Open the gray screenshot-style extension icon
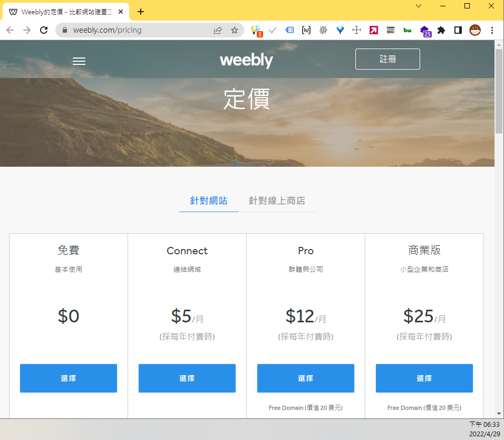Viewport: 504px width, 440px height. [x=391, y=30]
